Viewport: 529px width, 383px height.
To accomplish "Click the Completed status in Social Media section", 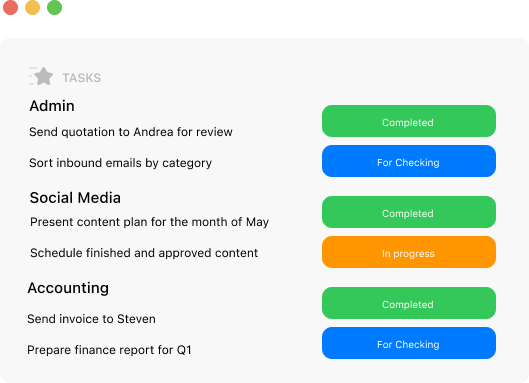I will point(409,212).
